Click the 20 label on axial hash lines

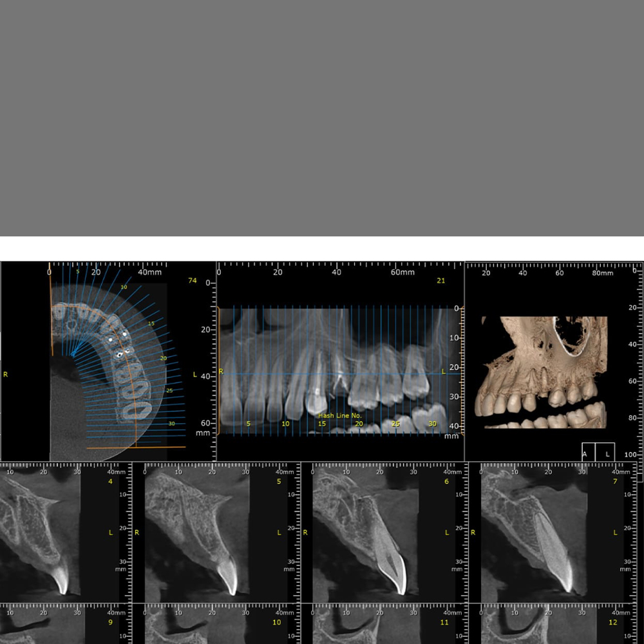163,358
